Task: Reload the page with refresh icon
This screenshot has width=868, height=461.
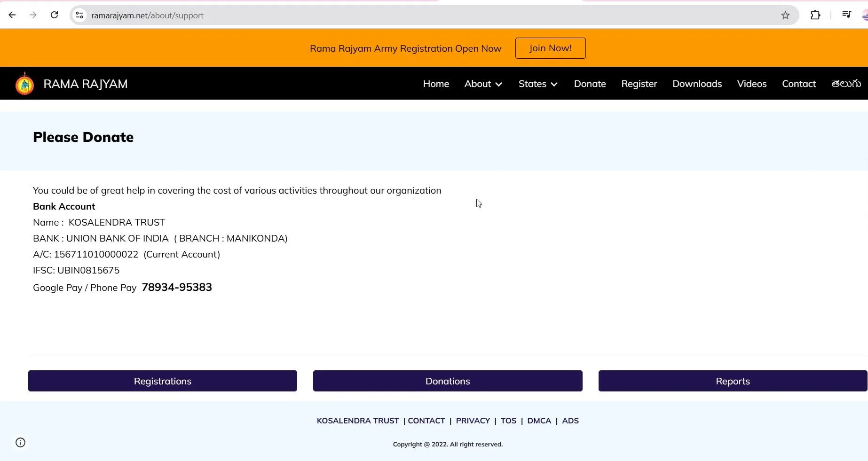Action: click(x=55, y=15)
